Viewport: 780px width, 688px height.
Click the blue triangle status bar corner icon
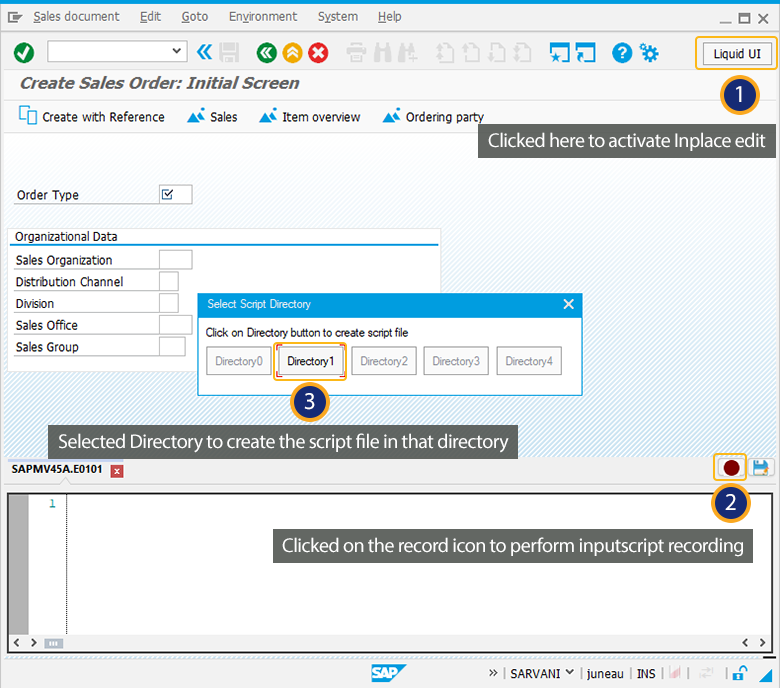[765, 675]
